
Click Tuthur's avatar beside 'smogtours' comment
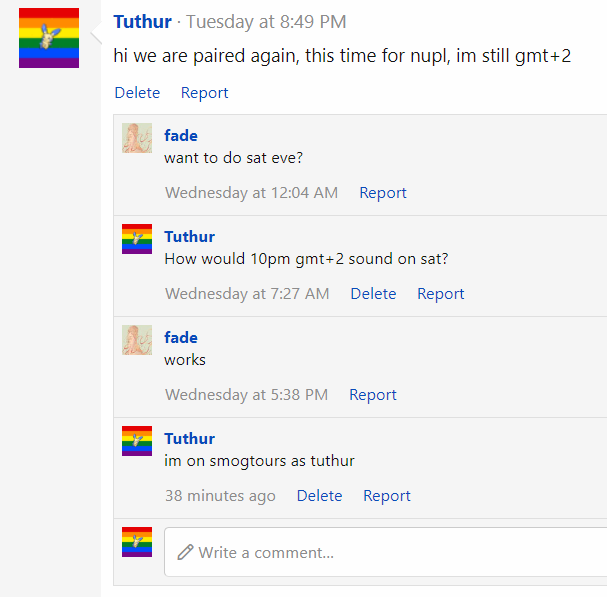(x=137, y=441)
